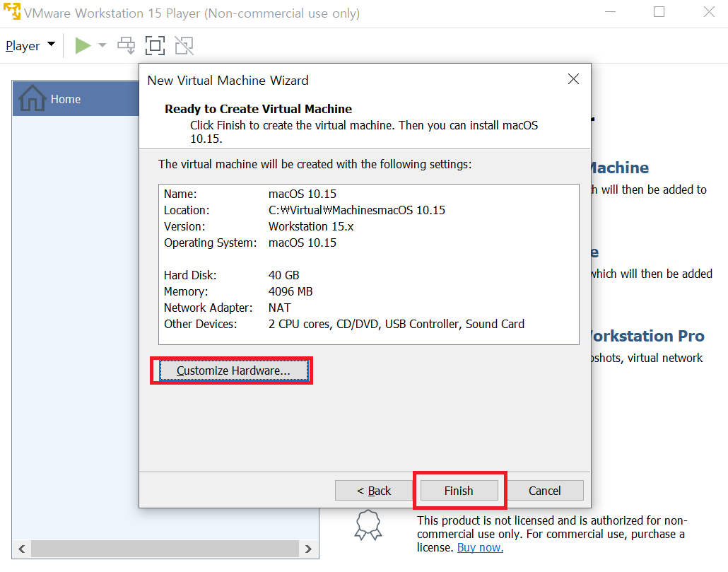Select the Home house icon in library
Image resolution: width=728 pixels, height=572 pixels.
tap(33, 99)
